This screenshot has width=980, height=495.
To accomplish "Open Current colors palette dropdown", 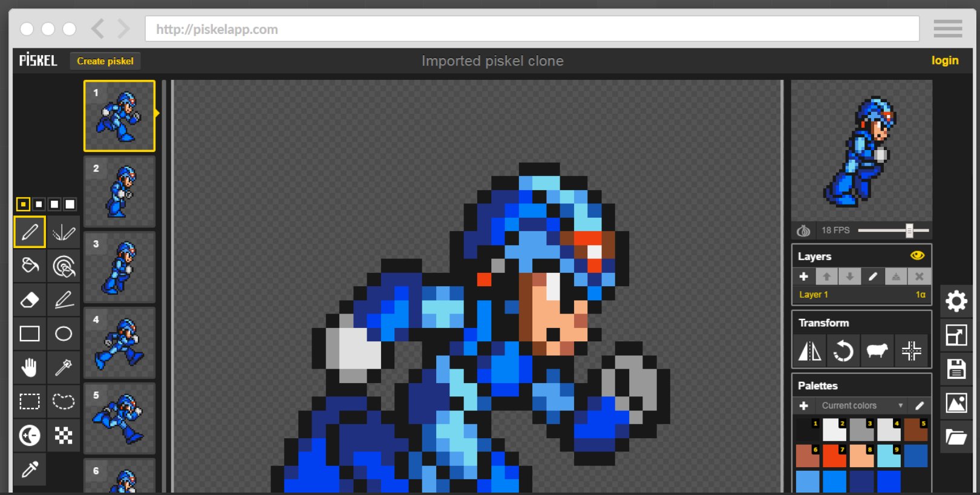I will (862, 405).
